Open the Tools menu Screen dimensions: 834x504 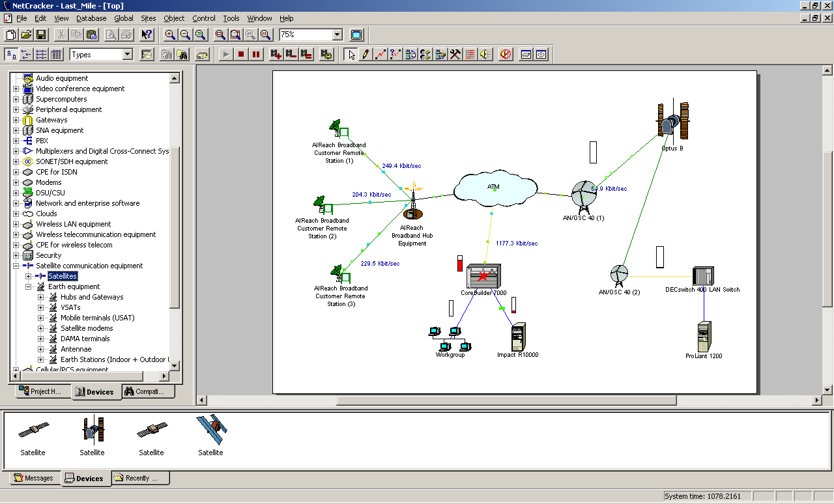231,18
